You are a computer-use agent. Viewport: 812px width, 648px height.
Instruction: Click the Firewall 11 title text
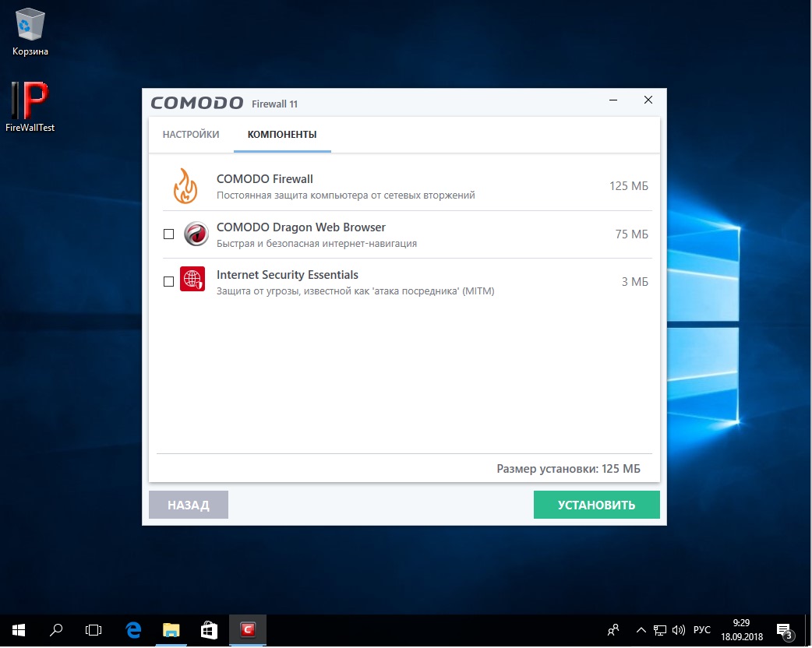pyautogui.click(x=274, y=104)
